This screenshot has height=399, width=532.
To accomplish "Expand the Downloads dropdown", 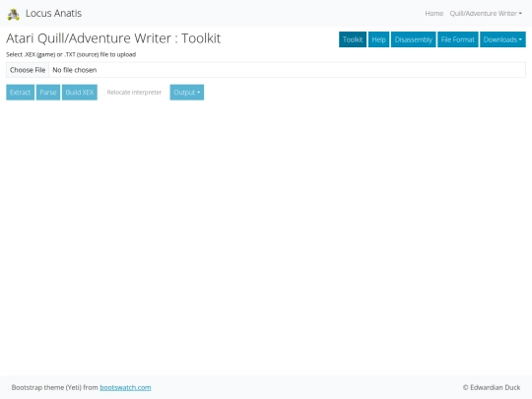I will 502,39.
